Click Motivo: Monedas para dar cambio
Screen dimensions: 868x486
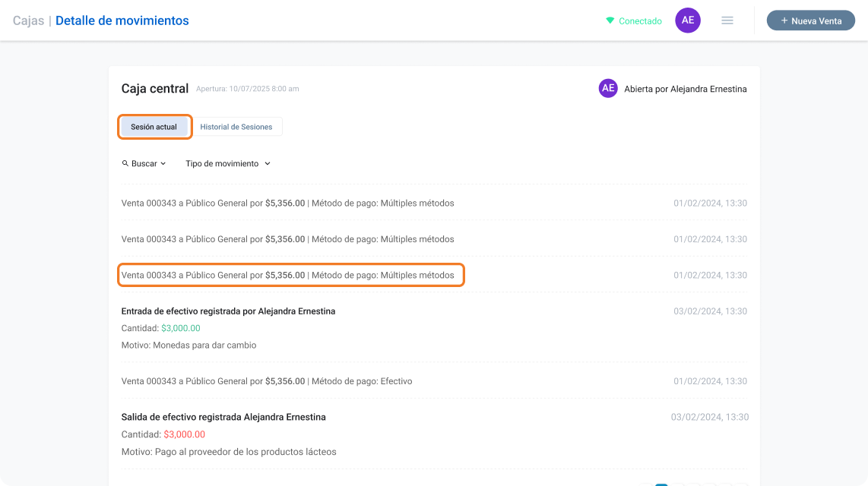(188, 345)
